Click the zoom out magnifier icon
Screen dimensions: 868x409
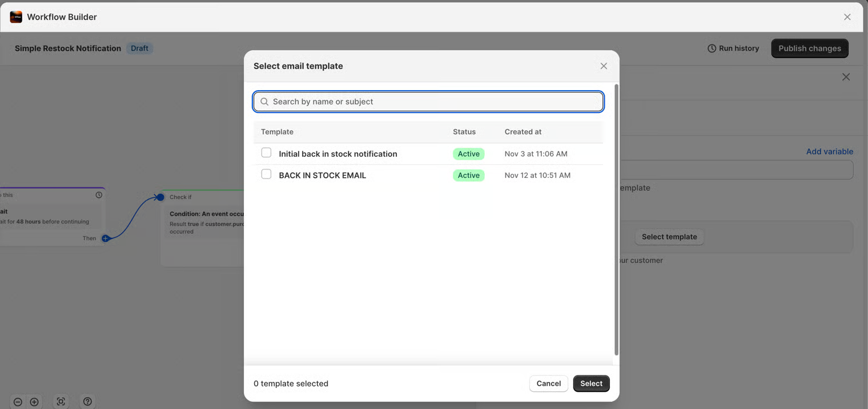coord(18,402)
